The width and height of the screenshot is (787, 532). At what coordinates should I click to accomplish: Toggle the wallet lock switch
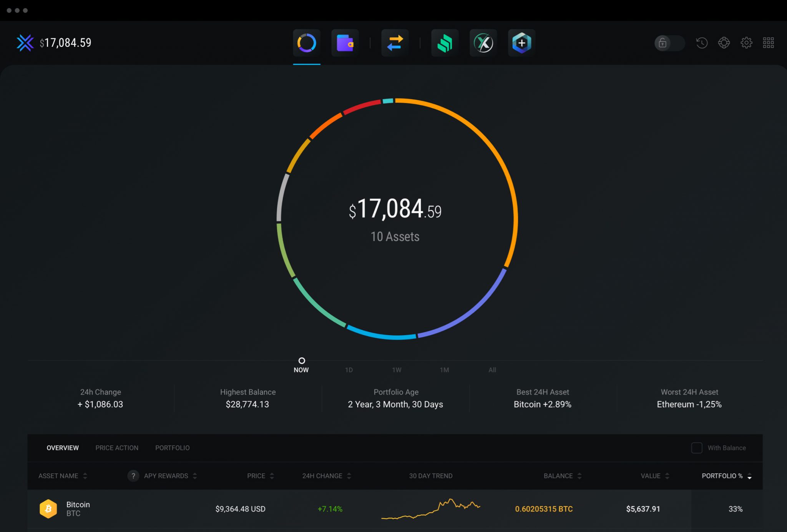point(669,43)
